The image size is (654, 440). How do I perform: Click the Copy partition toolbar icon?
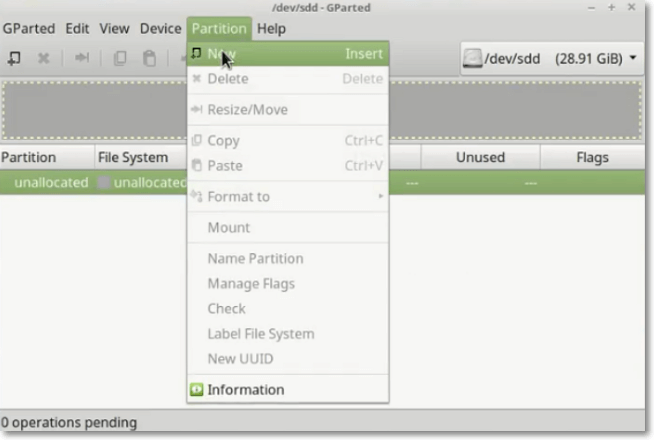point(120,58)
